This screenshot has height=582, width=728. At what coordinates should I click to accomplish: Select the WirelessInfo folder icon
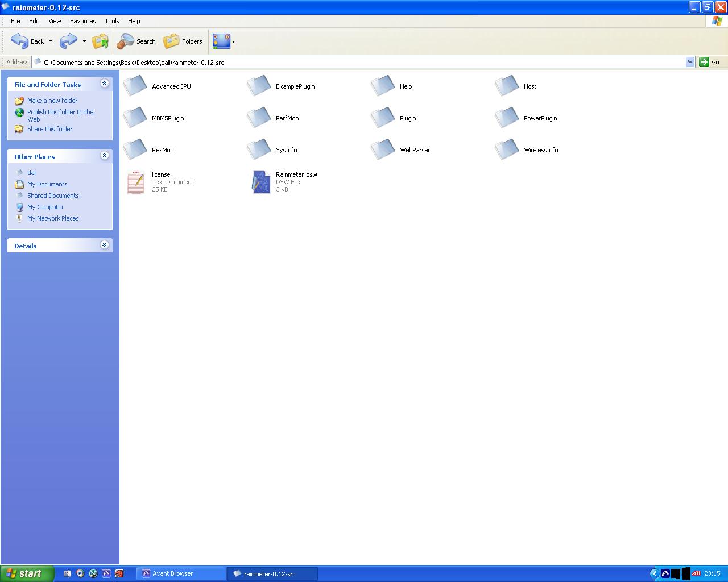click(x=507, y=149)
